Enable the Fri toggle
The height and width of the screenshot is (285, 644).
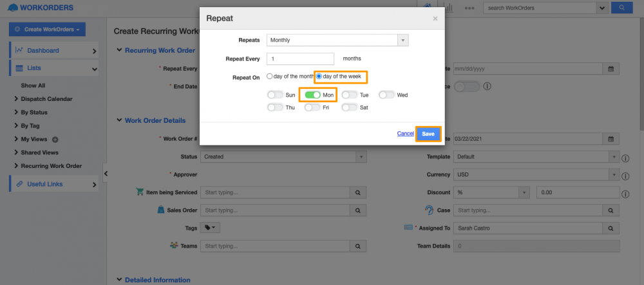pyautogui.click(x=312, y=107)
